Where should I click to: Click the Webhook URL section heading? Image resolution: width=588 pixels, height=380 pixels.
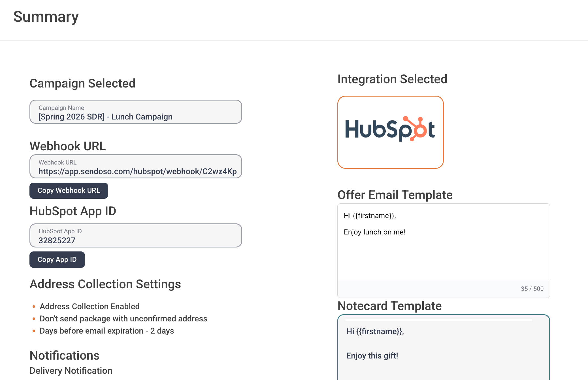68,146
